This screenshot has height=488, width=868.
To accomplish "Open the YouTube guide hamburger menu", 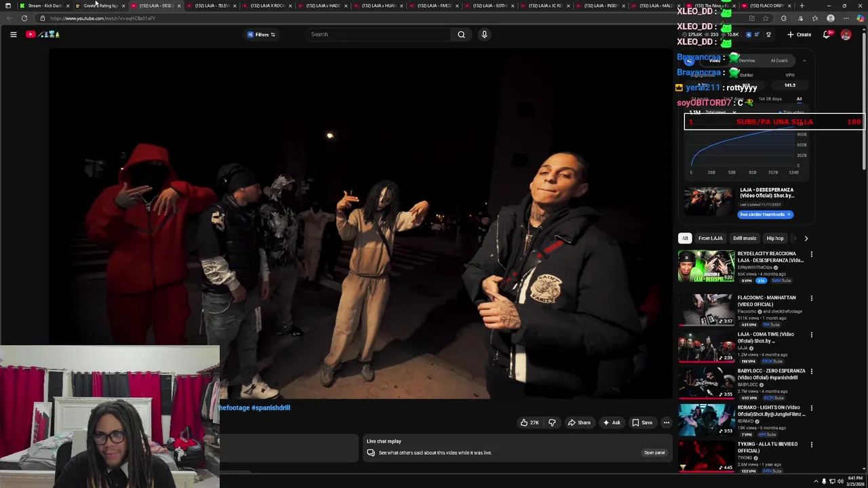I will (13, 35).
